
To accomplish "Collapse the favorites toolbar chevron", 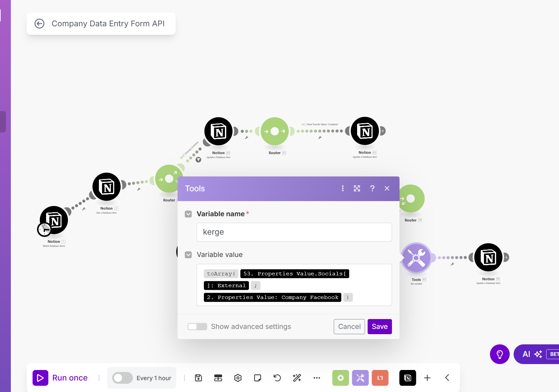I will pos(447,378).
